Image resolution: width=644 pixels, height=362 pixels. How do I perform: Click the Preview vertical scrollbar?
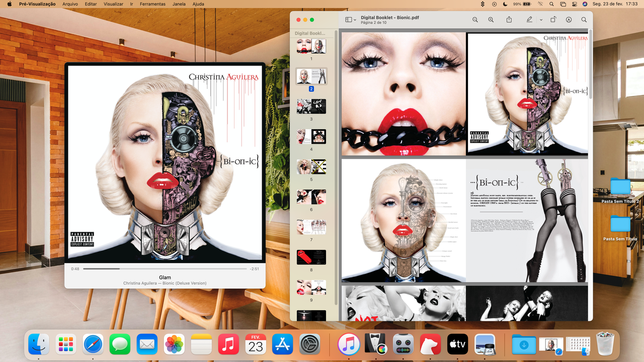[x=591, y=64]
